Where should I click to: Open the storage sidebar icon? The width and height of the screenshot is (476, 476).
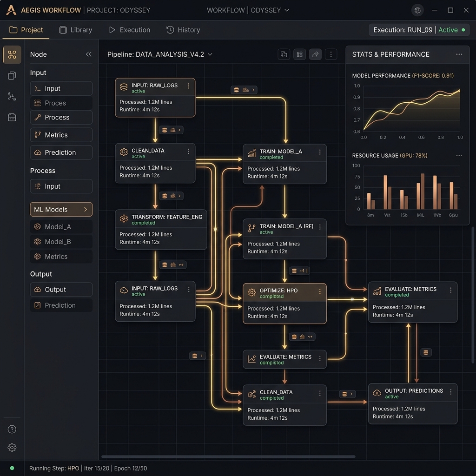(12, 117)
